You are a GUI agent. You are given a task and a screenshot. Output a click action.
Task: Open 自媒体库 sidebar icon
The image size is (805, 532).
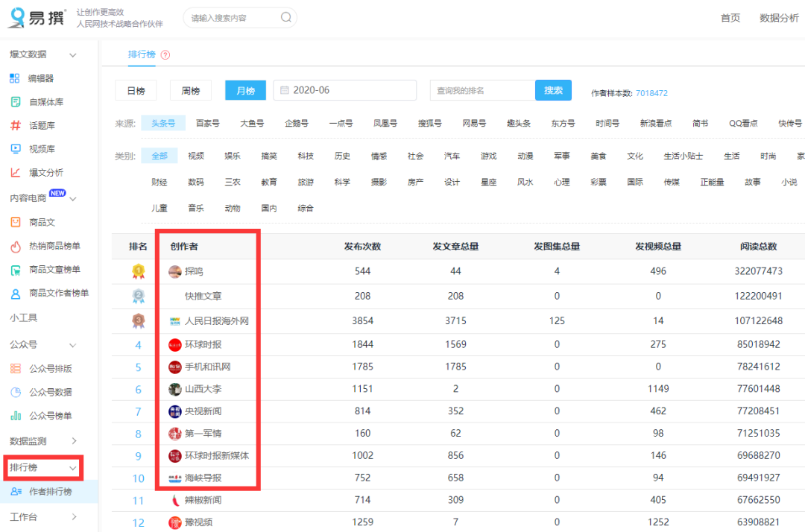click(16, 101)
